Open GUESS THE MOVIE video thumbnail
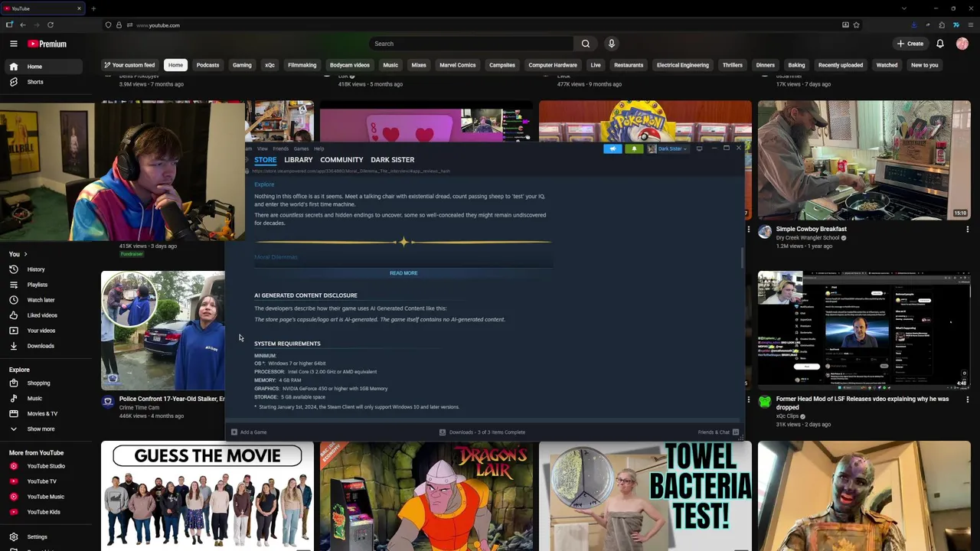The image size is (980, 551). point(207,495)
